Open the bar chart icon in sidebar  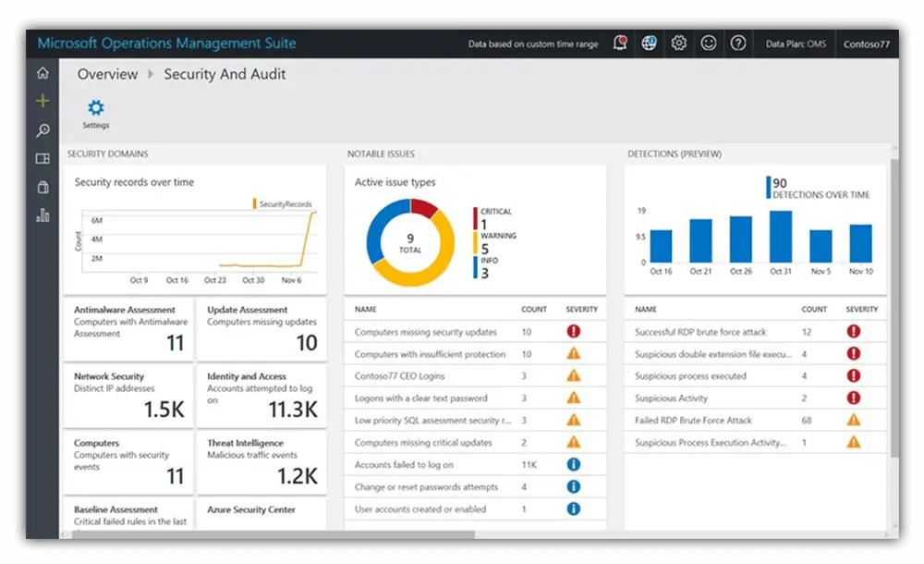click(43, 215)
